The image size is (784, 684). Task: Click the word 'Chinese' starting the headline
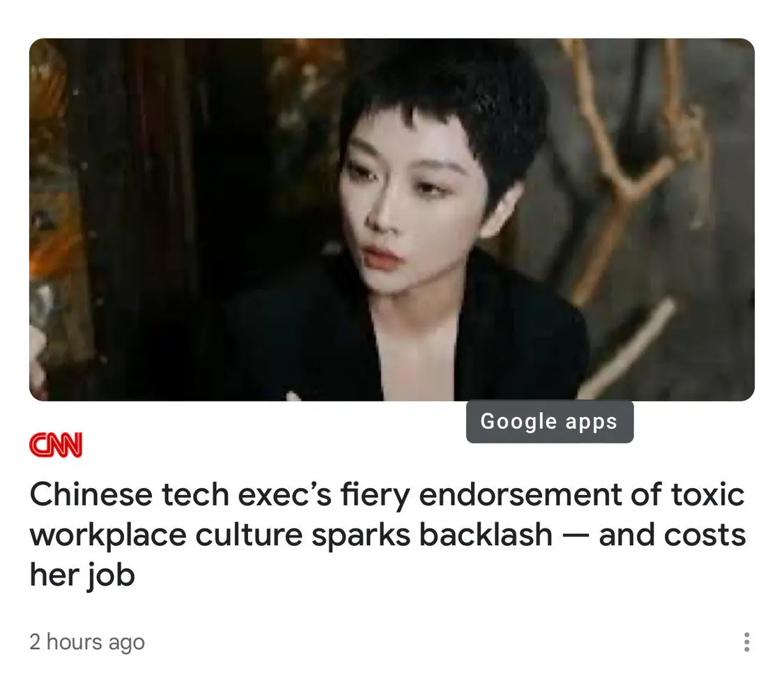tap(91, 494)
